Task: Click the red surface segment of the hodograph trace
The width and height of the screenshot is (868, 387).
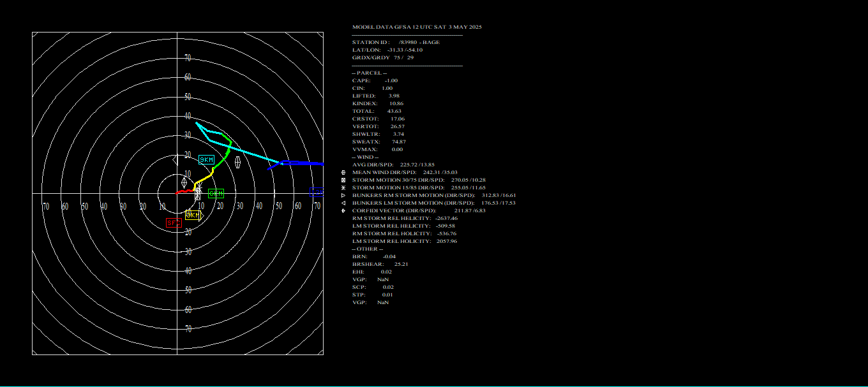Action: coord(185,191)
